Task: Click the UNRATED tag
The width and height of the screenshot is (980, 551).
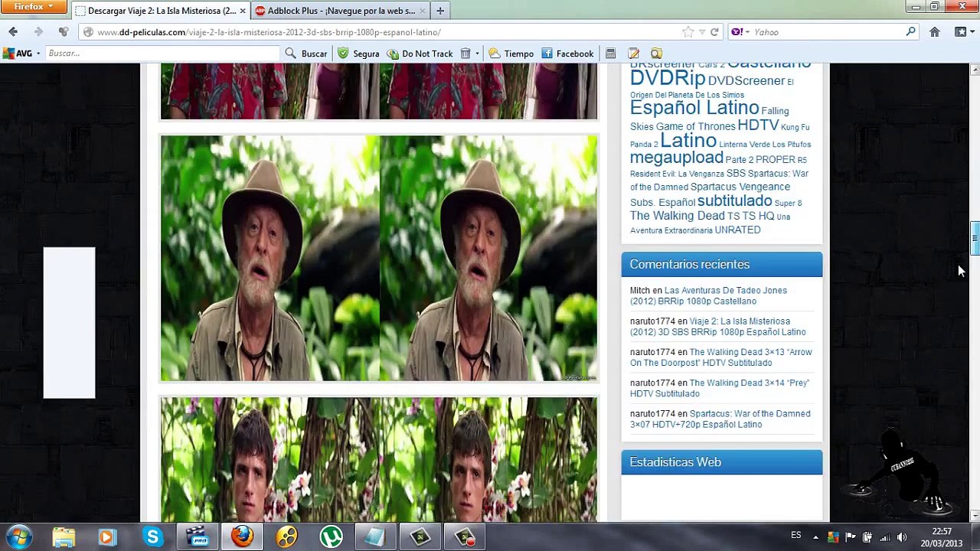Action: point(737,230)
